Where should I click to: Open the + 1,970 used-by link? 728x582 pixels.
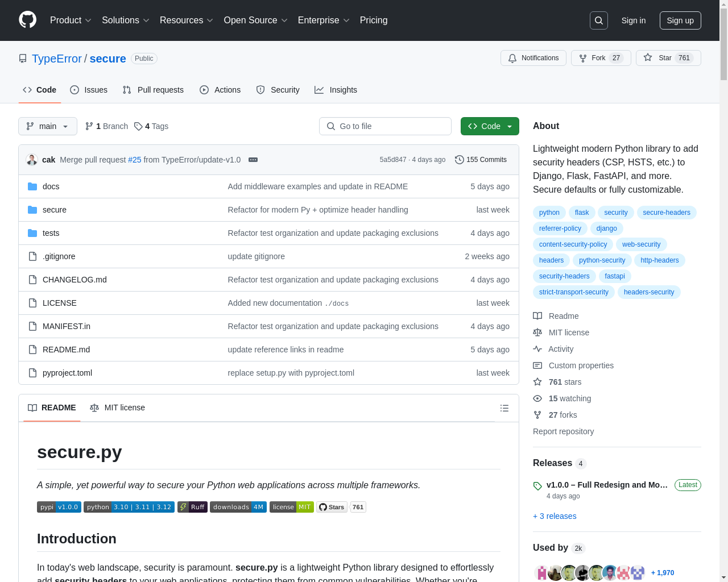click(663, 573)
